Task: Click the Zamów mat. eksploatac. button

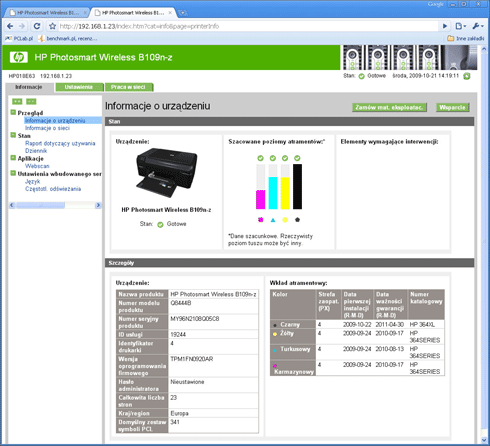Action: click(389, 107)
